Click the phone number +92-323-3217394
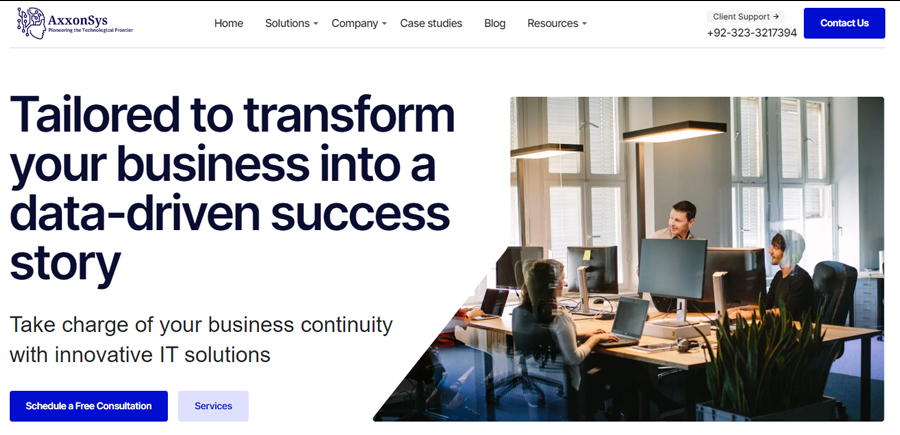Viewport: 900px width, 435px height. click(x=752, y=33)
